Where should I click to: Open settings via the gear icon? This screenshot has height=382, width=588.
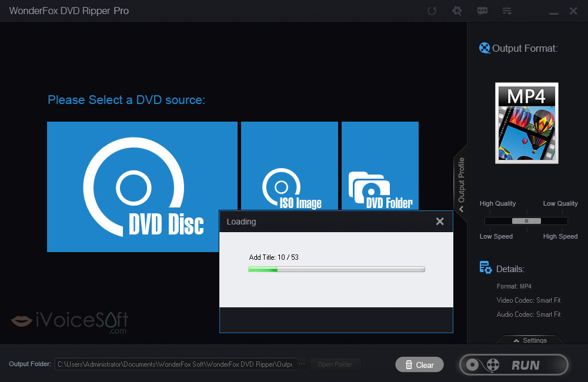point(457,11)
